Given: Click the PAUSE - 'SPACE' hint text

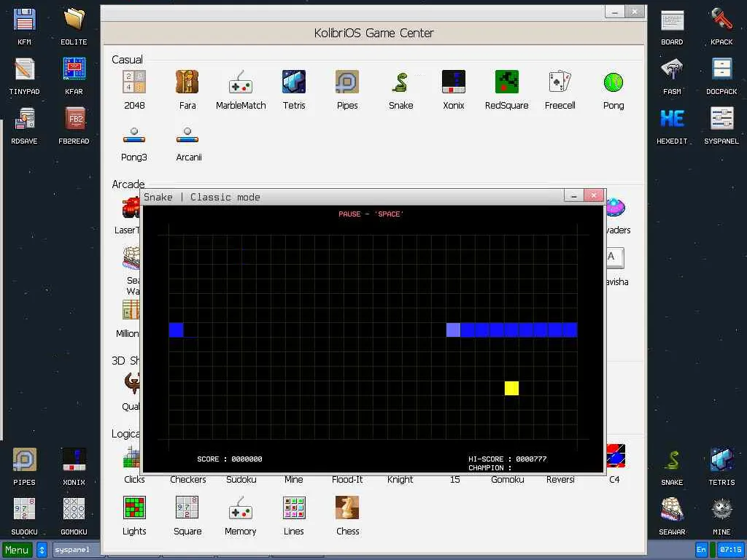Looking at the screenshot, I should (x=371, y=214).
